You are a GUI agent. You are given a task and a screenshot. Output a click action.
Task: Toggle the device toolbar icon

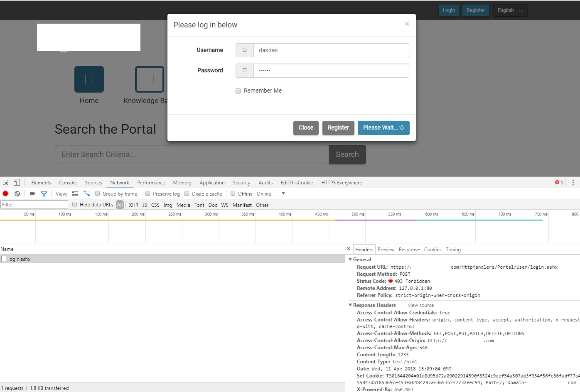[x=17, y=183]
